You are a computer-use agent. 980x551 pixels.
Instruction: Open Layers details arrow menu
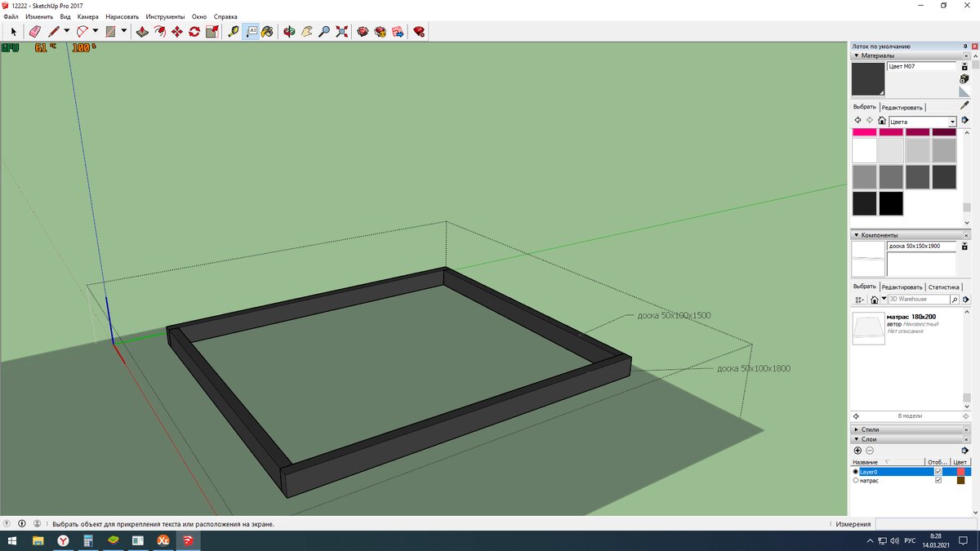(964, 451)
